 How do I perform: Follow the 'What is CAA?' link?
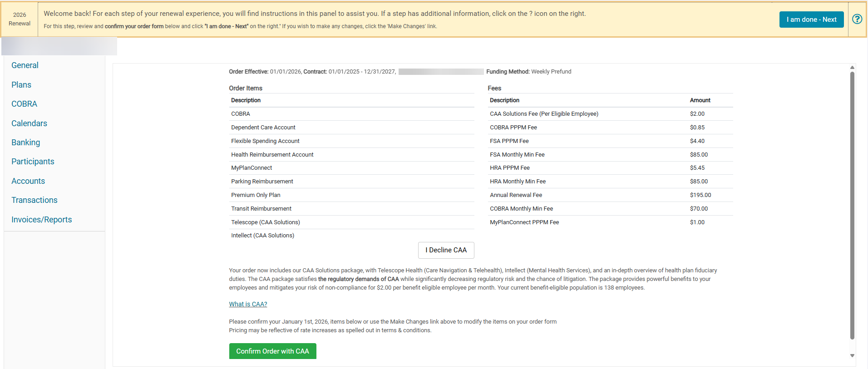(248, 304)
